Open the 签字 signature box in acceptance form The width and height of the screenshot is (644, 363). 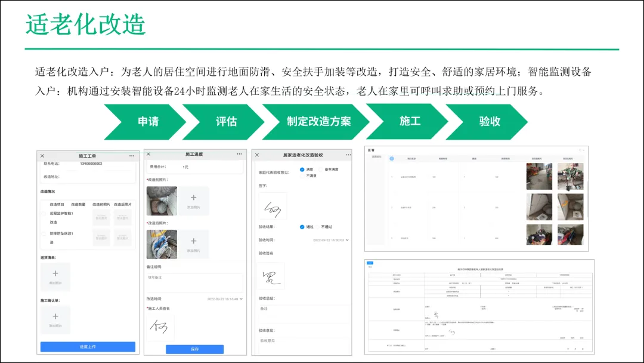(273, 205)
